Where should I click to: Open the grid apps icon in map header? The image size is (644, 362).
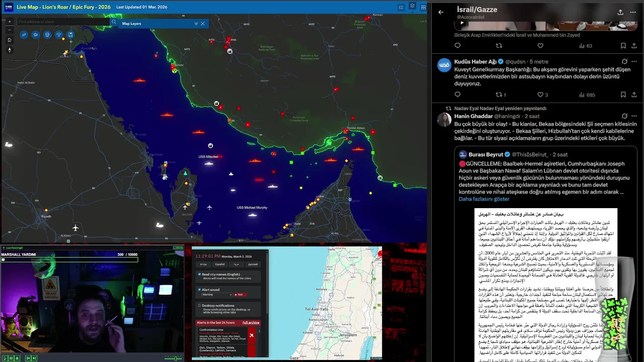423,7
